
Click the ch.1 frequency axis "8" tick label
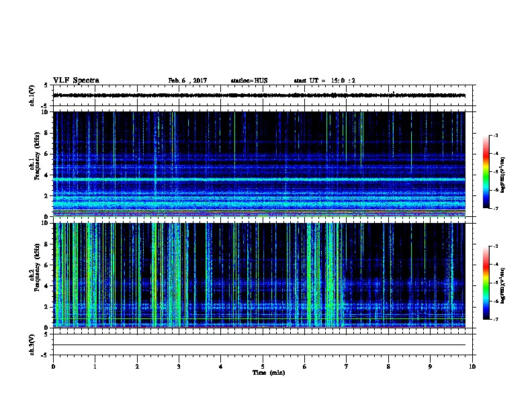(x=47, y=133)
